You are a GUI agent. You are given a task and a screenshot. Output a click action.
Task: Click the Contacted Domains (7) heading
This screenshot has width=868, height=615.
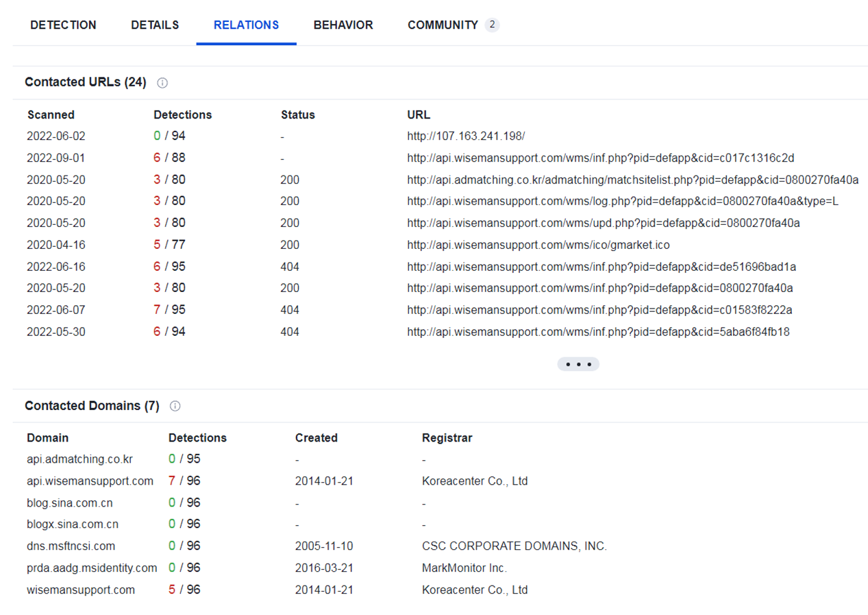(92, 406)
